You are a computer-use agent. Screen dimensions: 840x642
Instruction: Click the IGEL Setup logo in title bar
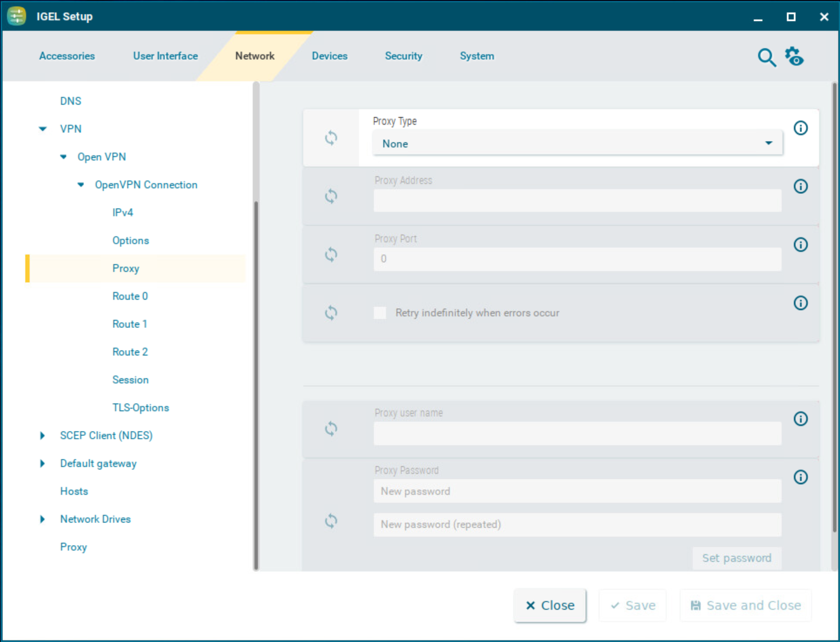[17, 16]
